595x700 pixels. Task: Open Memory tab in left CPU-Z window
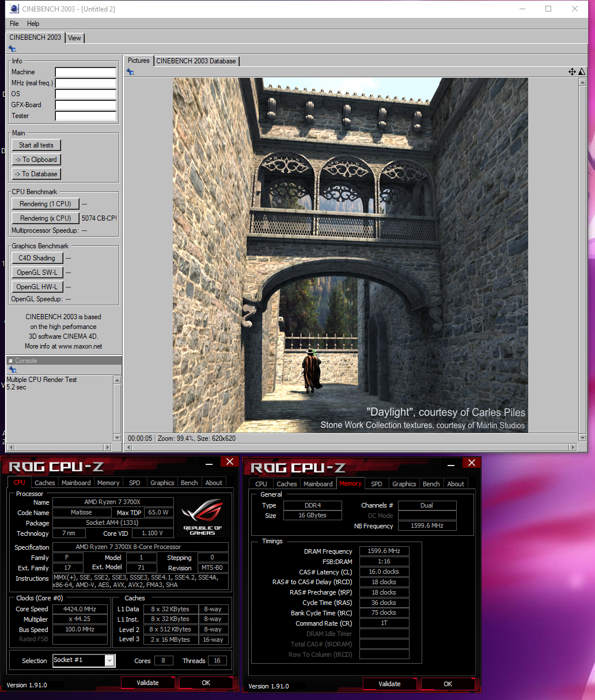108,483
